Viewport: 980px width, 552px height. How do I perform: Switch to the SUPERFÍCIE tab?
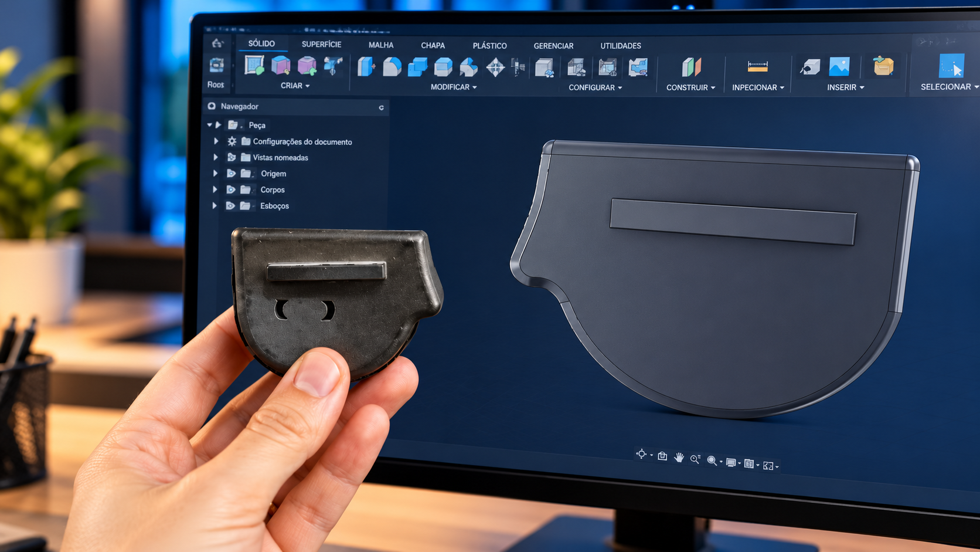pyautogui.click(x=321, y=44)
